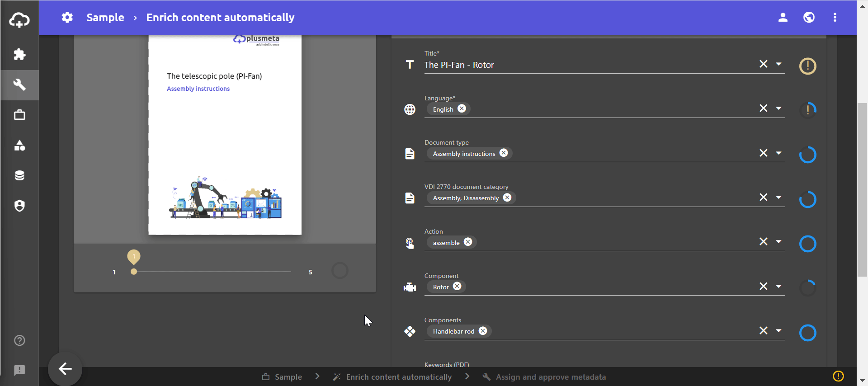
Task: Open Enrich content automatically workflow step
Action: (x=392, y=377)
